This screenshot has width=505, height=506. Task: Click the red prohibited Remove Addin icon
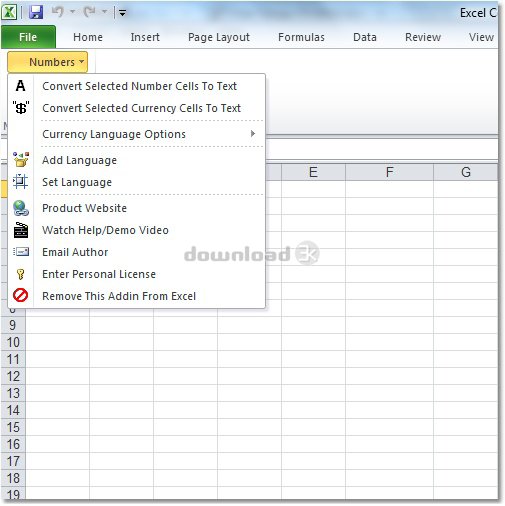(x=20, y=296)
